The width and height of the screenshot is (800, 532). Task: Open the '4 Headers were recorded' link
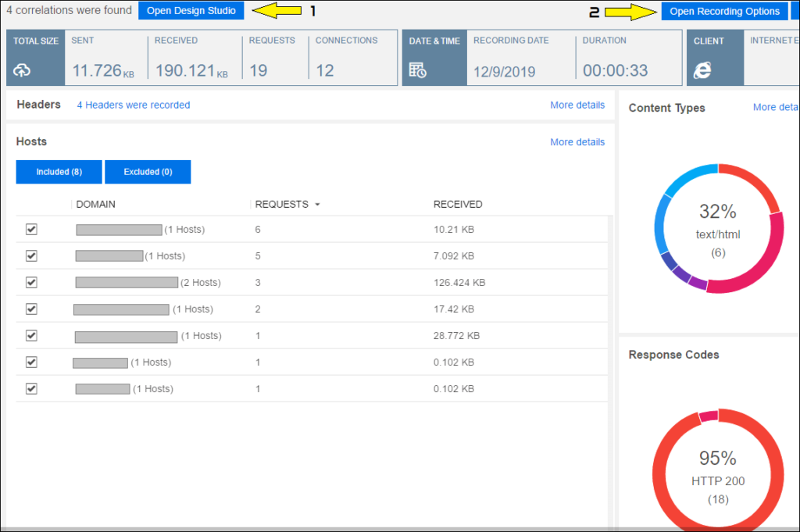tap(133, 105)
